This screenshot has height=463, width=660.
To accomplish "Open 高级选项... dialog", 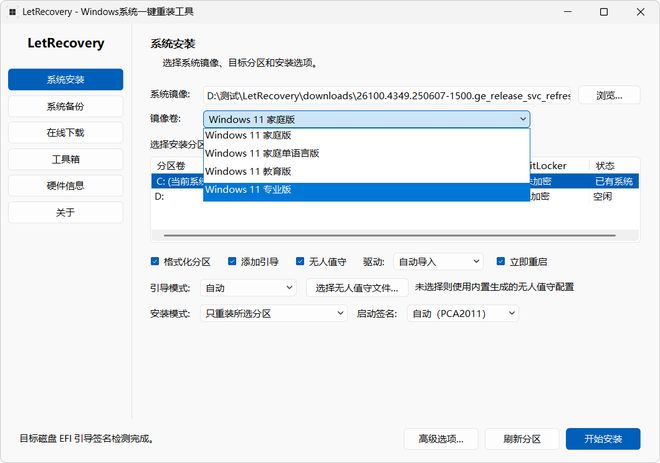I will 441,439.
